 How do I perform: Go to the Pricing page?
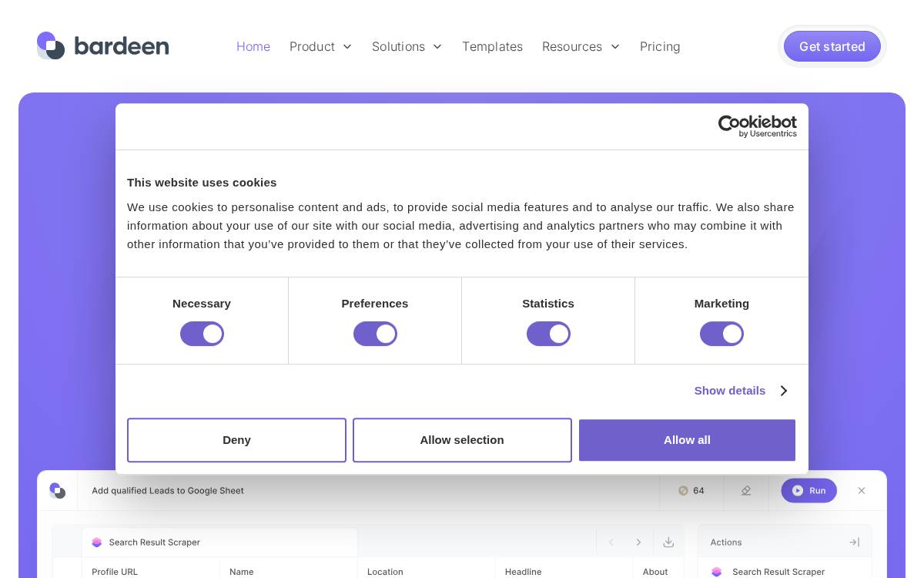pyautogui.click(x=660, y=46)
